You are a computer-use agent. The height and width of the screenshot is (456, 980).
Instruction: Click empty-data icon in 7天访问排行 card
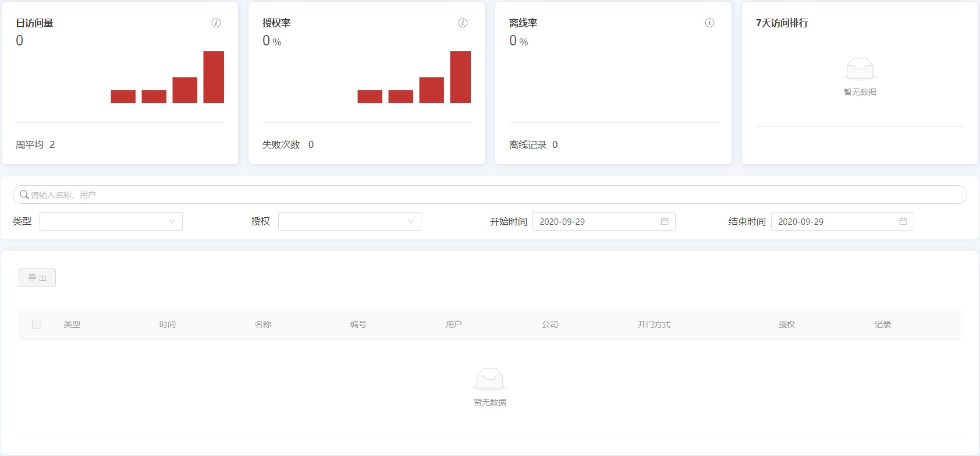pyautogui.click(x=860, y=69)
